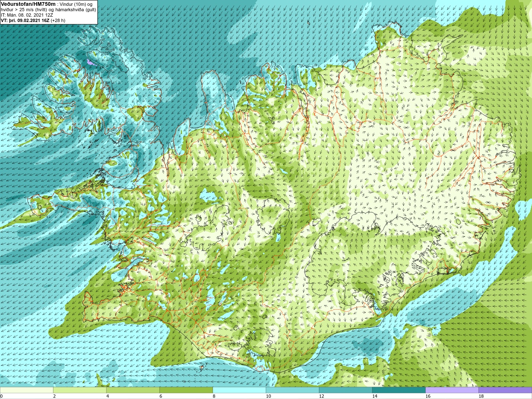The image size is (532, 399).
Task: Click the turquoise 10–12 m/s legend swatch
Action: [x=293, y=390]
